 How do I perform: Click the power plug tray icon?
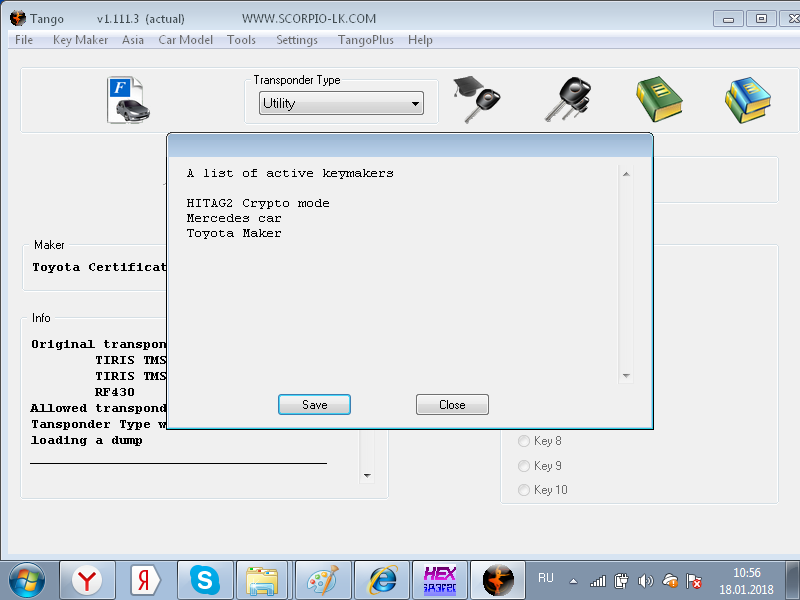point(621,581)
